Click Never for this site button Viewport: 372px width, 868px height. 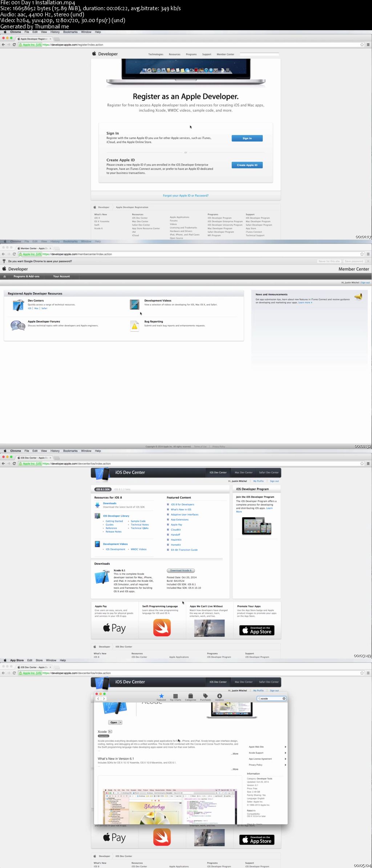pyautogui.click(x=329, y=261)
